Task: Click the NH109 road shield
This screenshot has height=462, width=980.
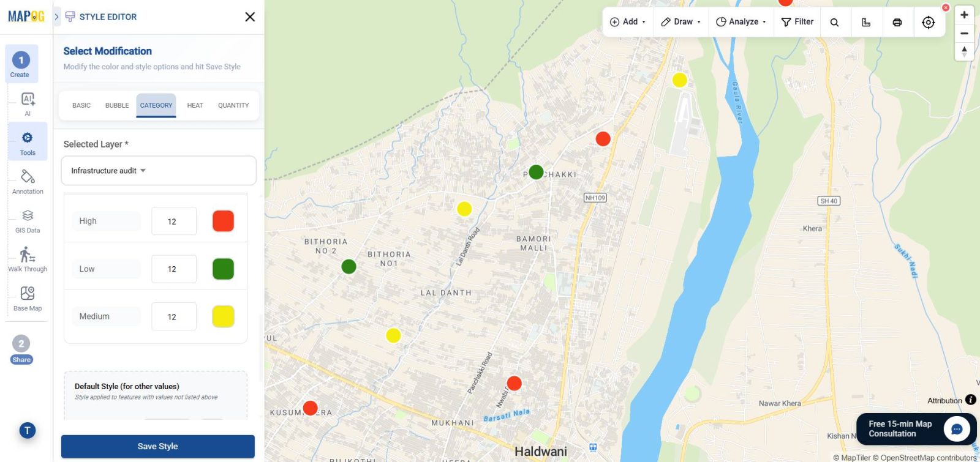Action: tap(595, 198)
